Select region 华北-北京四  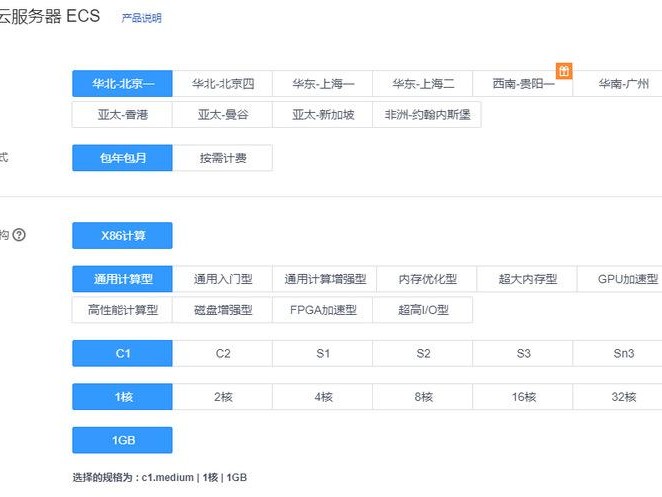click(x=222, y=84)
